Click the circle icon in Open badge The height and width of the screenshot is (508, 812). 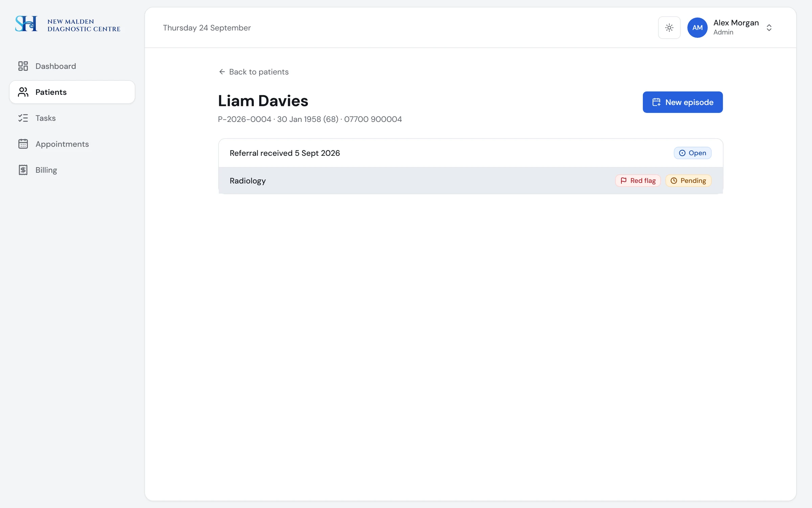(682, 153)
